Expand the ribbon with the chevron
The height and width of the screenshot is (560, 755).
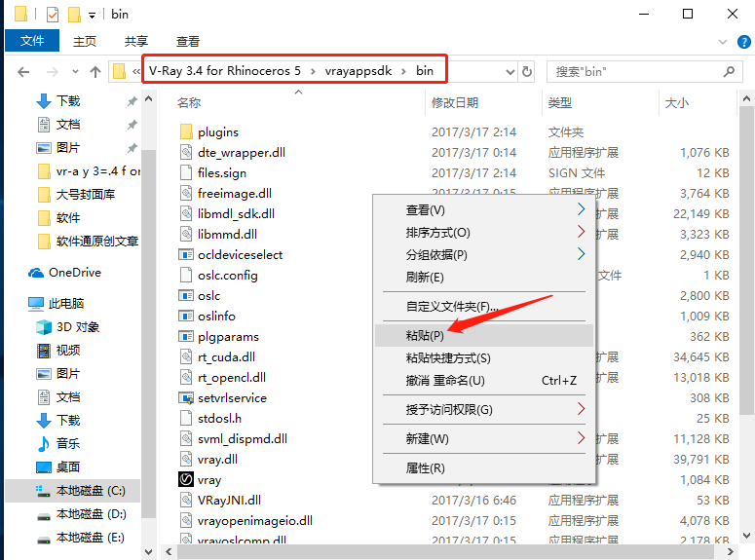[722, 42]
